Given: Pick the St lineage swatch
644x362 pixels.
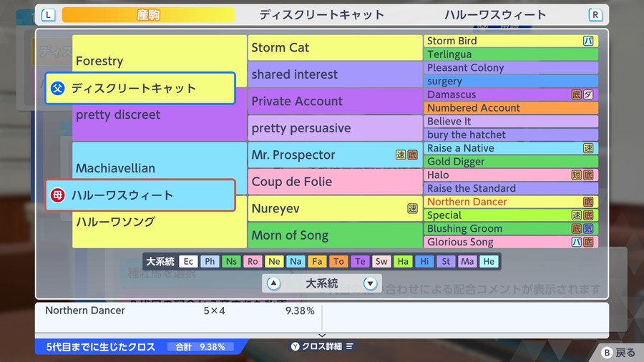Looking at the screenshot, I should (446, 261).
